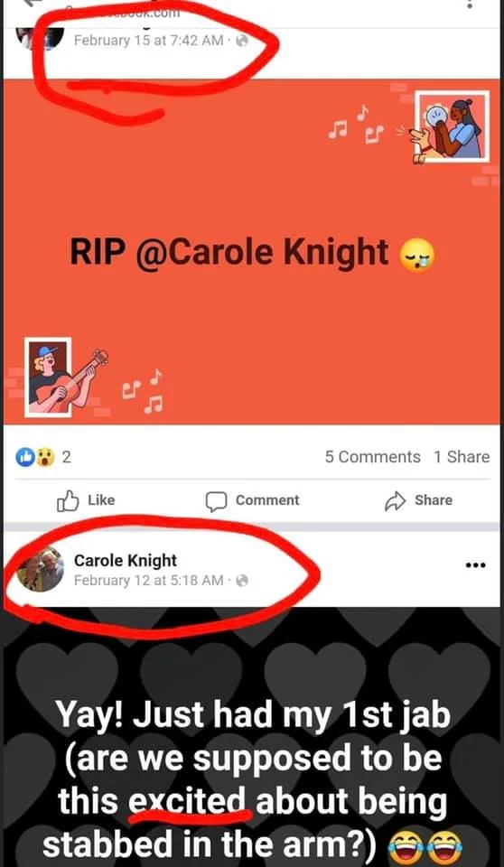Click the globe privacy icon next to February 12
This screenshot has height=867, width=504.
pos(242,581)
